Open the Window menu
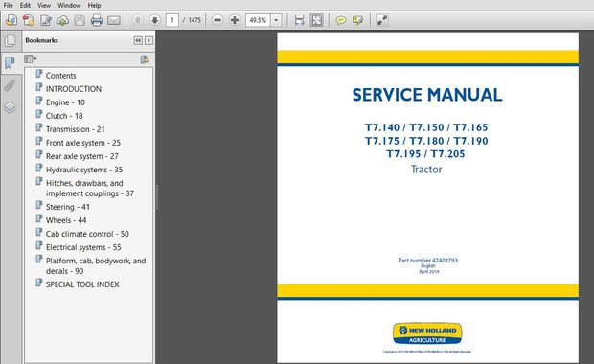The image size is (594, 364). point(69,6)
